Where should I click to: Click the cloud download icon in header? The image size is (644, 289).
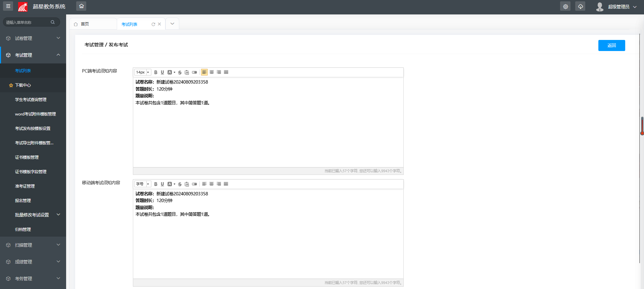click(580, 6)
